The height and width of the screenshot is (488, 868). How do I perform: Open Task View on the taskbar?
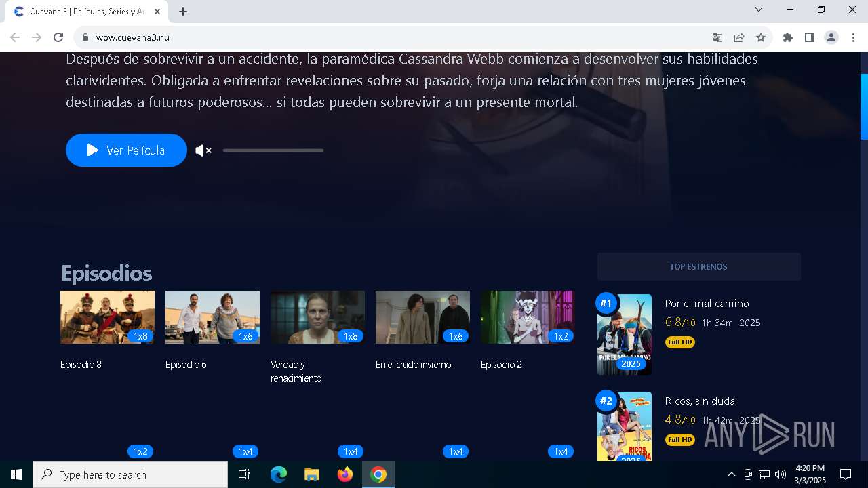click(244, 474)
